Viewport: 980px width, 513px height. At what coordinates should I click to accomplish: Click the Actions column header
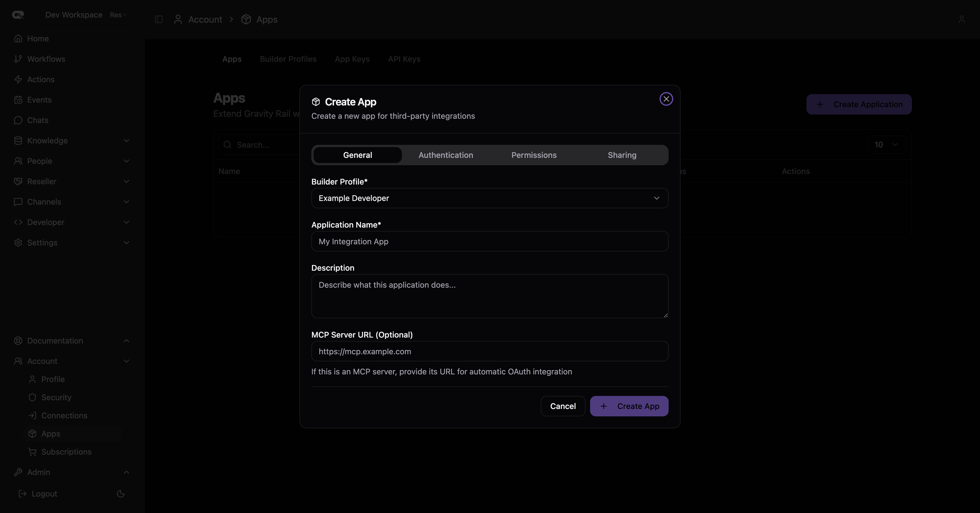pyautogui.click(x=795, y=171)
